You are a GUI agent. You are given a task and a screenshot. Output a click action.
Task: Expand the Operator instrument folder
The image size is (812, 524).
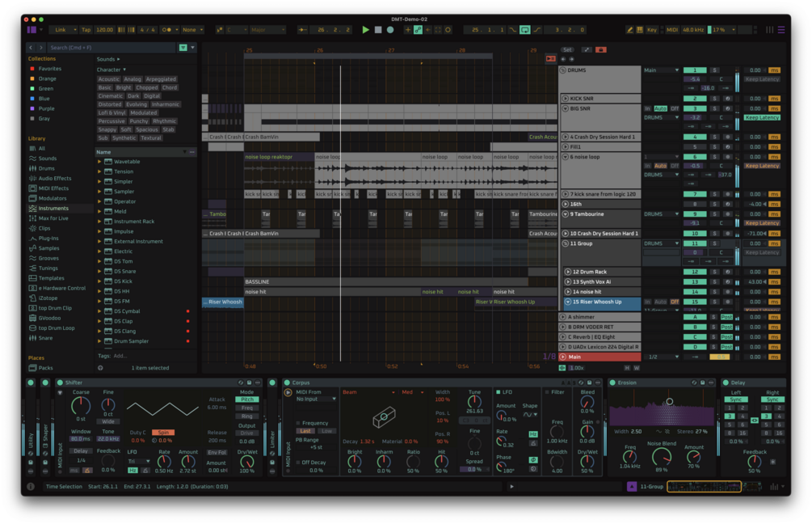tap(99, 201)
